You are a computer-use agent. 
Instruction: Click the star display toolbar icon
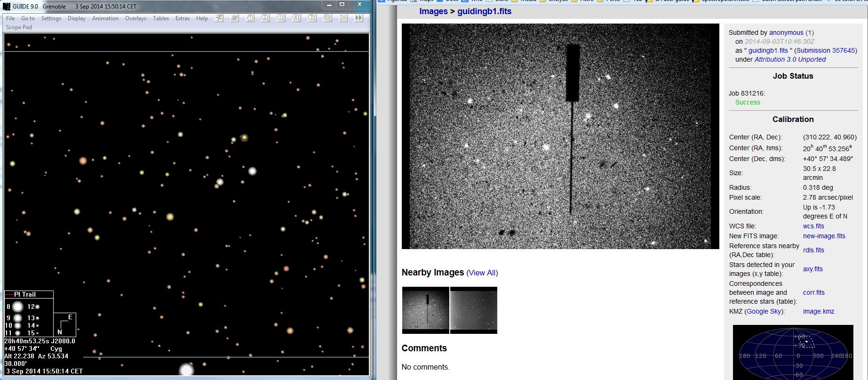click(219, 18)
